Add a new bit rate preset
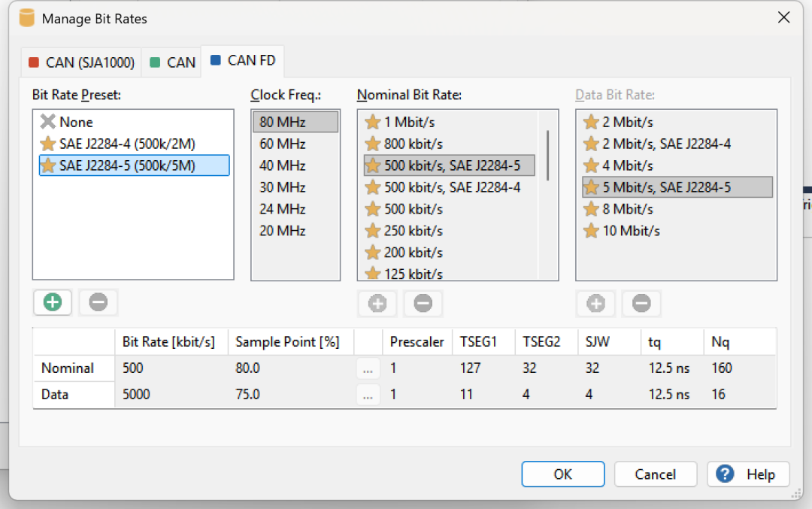The width and height of the screenshot is (812, 509). [53, 302]
